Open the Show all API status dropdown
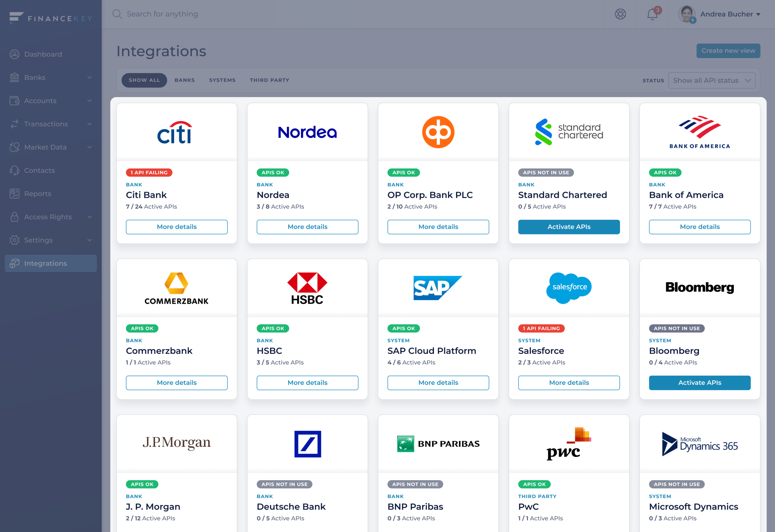775x532 pixels. (712, 80)
